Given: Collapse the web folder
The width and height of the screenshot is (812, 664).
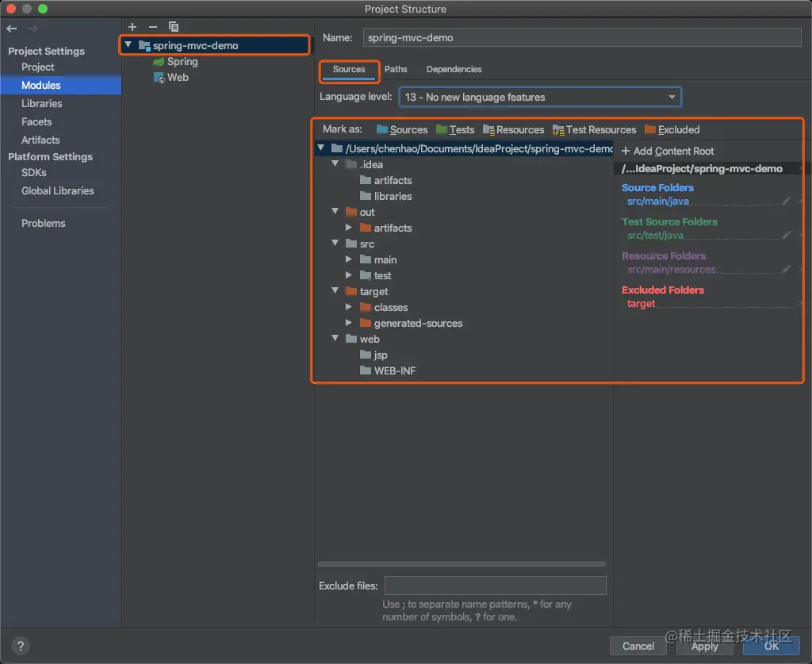Looking at the screenshot, I should [x=335, y=338].
